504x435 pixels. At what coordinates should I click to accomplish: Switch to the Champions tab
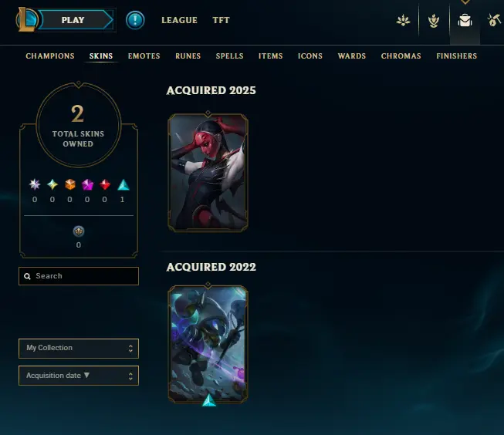point(50,56)
